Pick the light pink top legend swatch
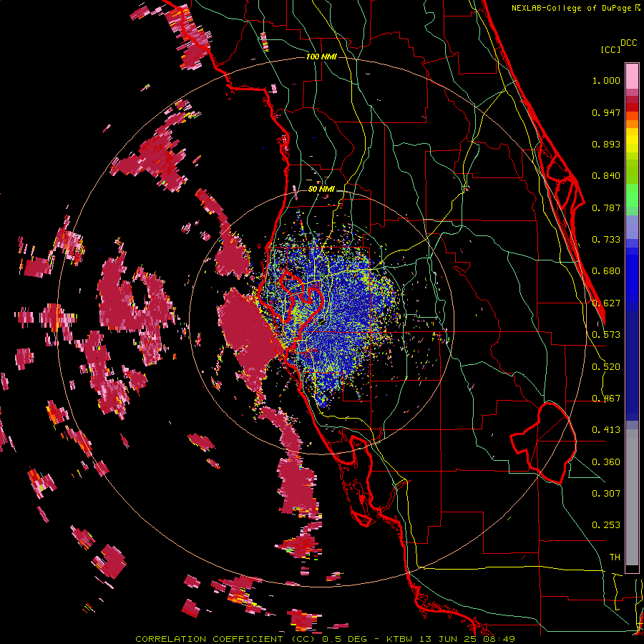Screen dimensions: 644x644 [632, 76]
